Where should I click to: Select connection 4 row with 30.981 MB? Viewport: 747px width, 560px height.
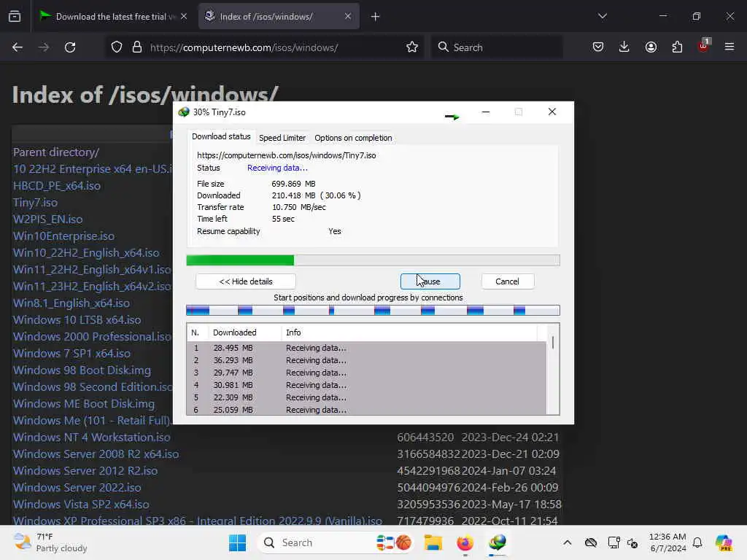tap(366, 385)
